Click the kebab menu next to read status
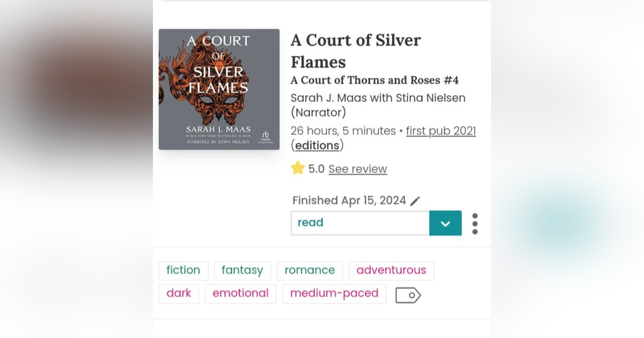 click(x=474, y=223)
